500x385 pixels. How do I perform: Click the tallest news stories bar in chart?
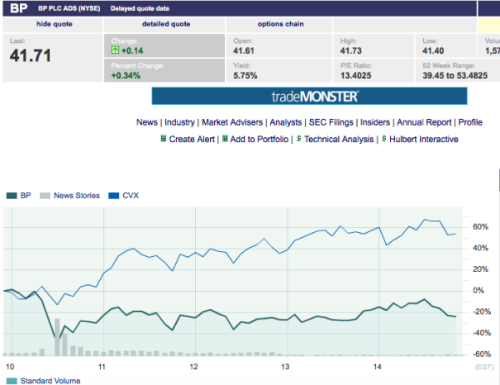(57, 337)
